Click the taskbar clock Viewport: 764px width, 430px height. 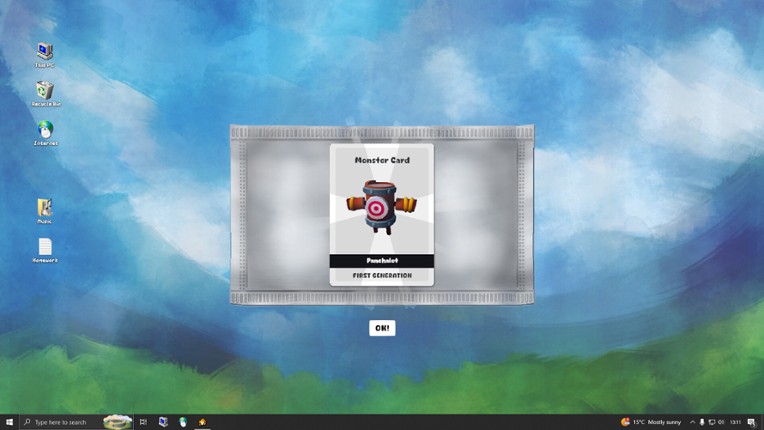pyautogui.click(x=736, y=422)
